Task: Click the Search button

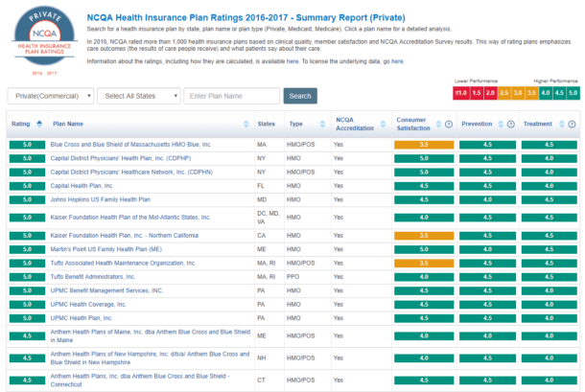Action: [x=300, y=96]
